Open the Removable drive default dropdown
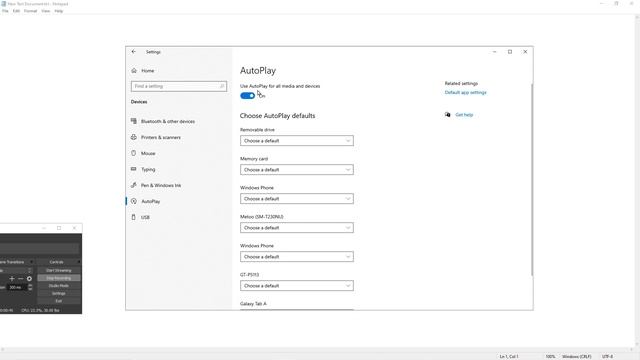Viewport: 640px width, 360px height. tap(297, 141)
